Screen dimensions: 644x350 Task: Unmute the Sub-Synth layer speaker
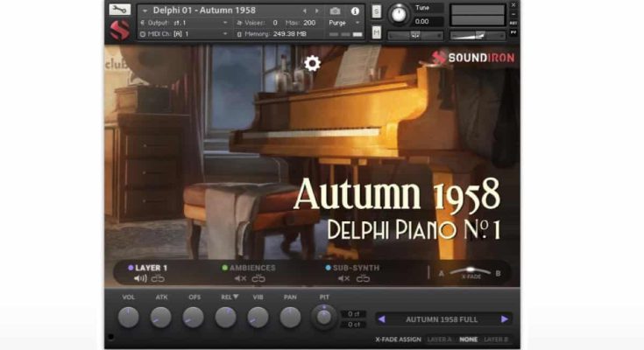[343, 278]
